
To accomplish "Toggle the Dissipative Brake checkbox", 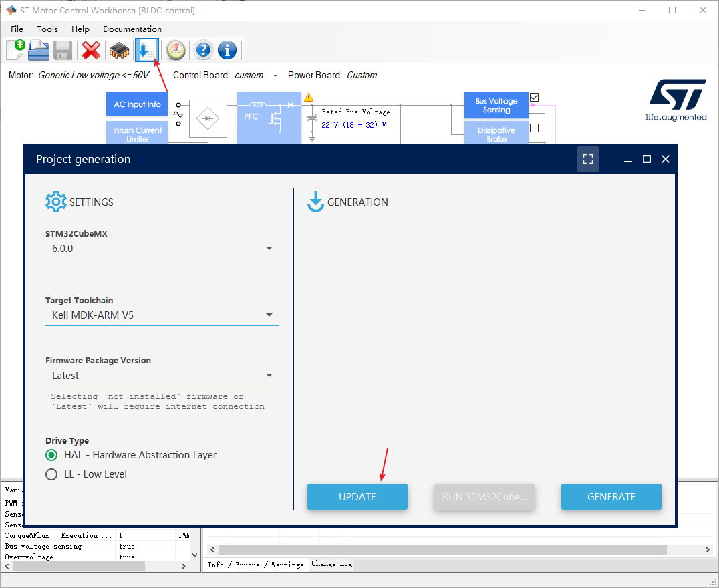I will tap(534, 128).
